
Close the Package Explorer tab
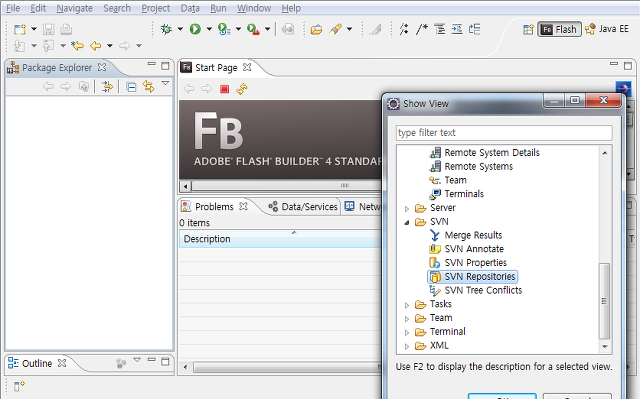click(x=102, y=67)
